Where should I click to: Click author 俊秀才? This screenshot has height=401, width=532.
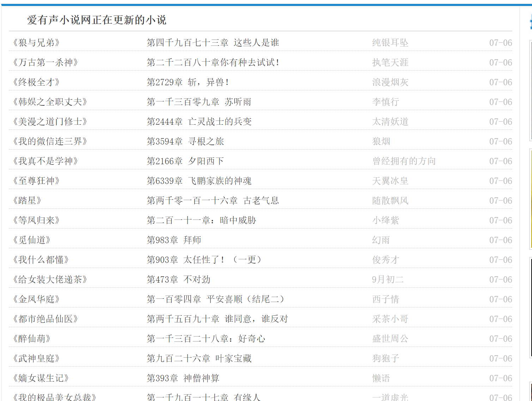click(386, 260)
